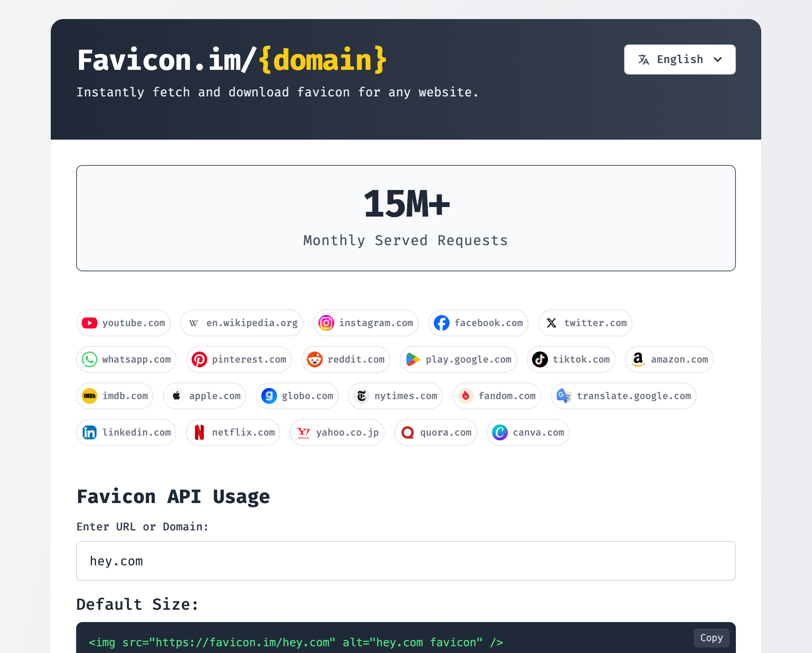Click the Copy button on the code snippet
The width and height of the screenshot is (812, 653).
[x=711, y=638]
